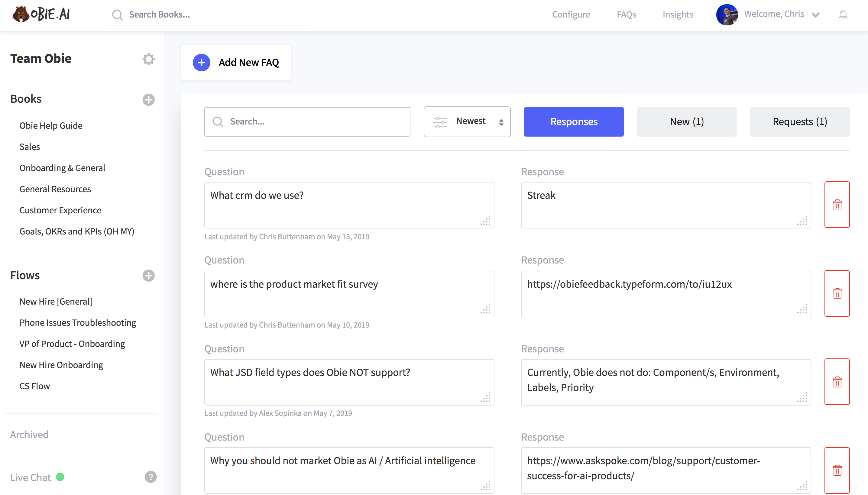Open VP of Product - Onboarding flow
This screenshot has height=495, width=868.
coord(72,344)
